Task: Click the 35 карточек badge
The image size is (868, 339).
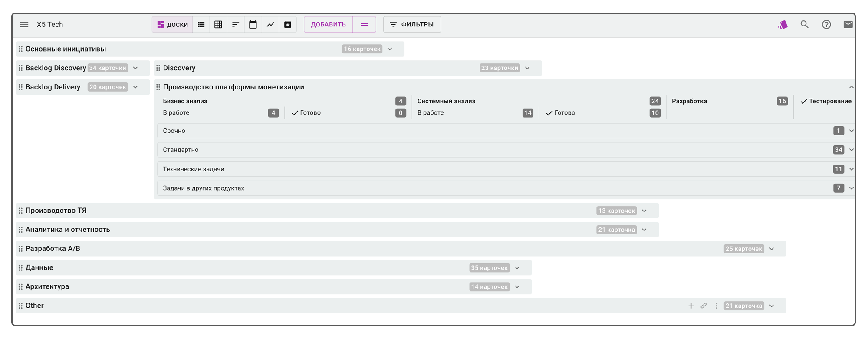Action: pos(489,268)
